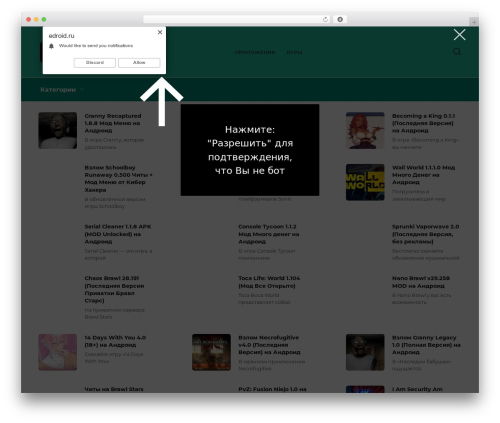Image resolution: width=500 pixels, height=423 pixels.
Task: Open the Becoming a King thumbnail
Action: click(365, 130)
